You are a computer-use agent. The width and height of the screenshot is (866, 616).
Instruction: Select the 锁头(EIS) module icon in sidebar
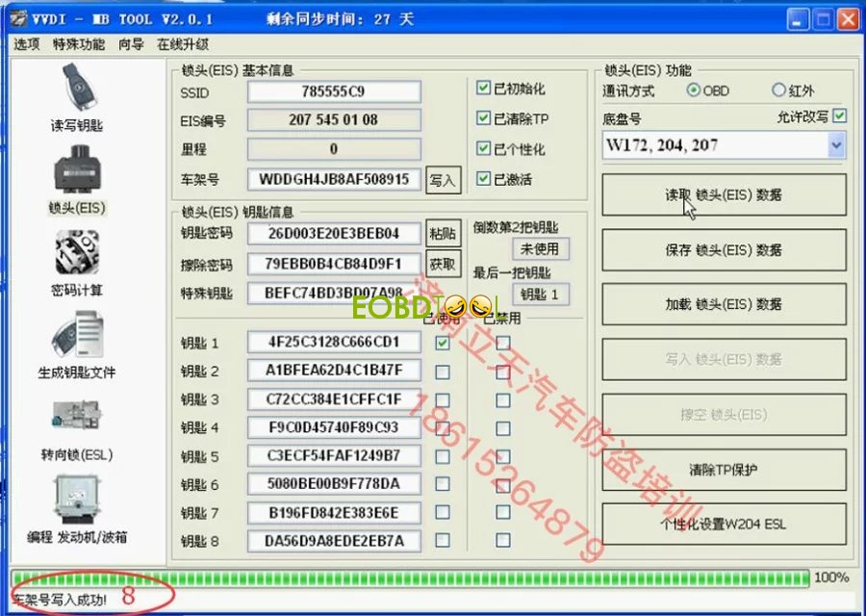77,170
